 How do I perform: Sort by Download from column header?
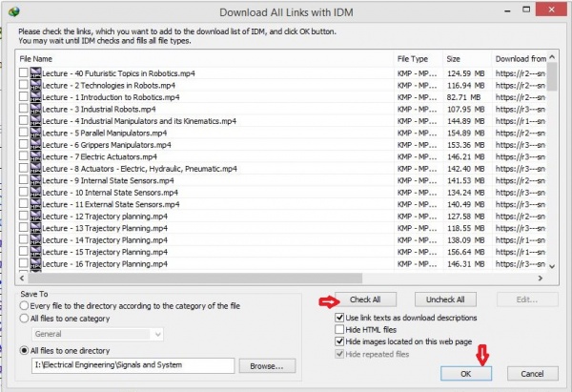pos(521,59)
